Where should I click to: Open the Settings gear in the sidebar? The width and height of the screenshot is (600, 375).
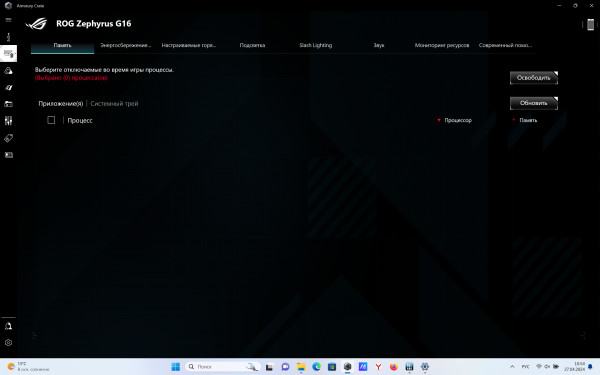pyautogui.click(x=8, y=343)
